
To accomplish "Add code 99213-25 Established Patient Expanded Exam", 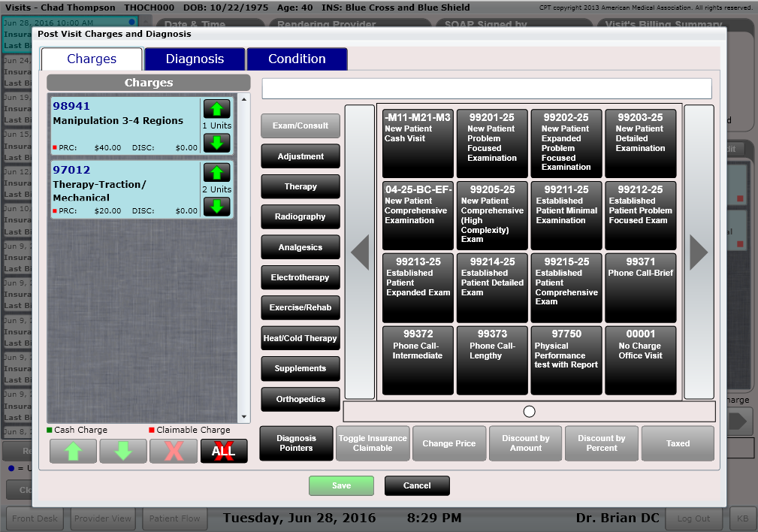I will click(418, 288).
